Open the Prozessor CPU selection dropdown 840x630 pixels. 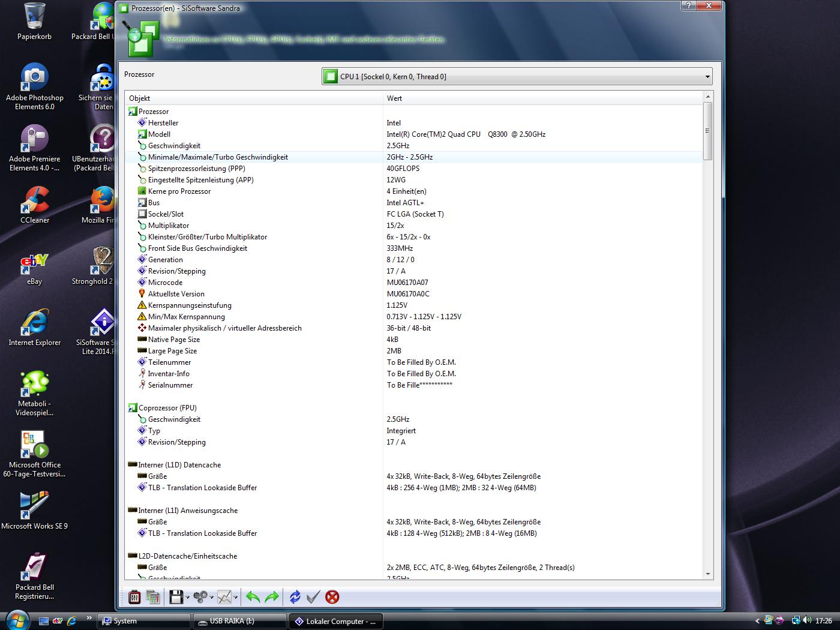[x=517, y=76]
